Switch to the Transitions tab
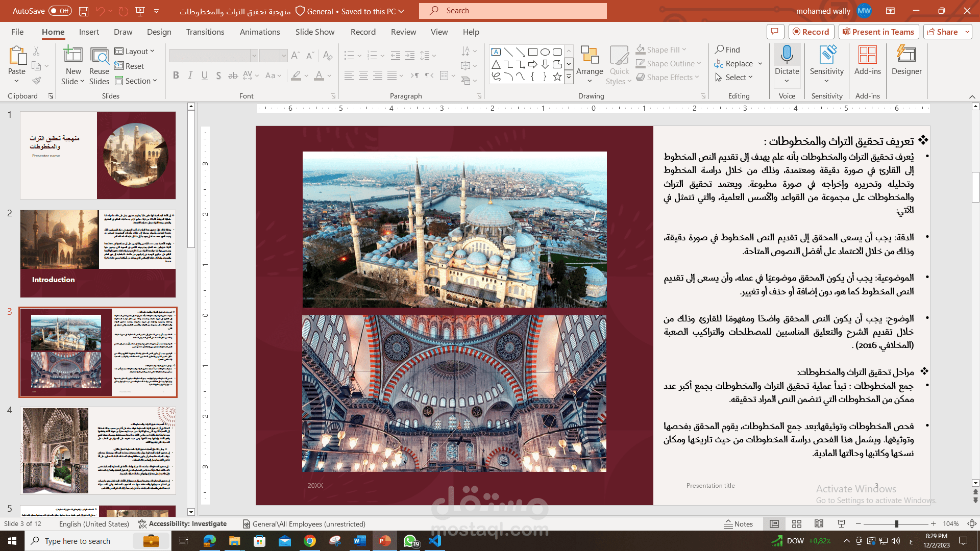980x551 pixels. (205, 32)
